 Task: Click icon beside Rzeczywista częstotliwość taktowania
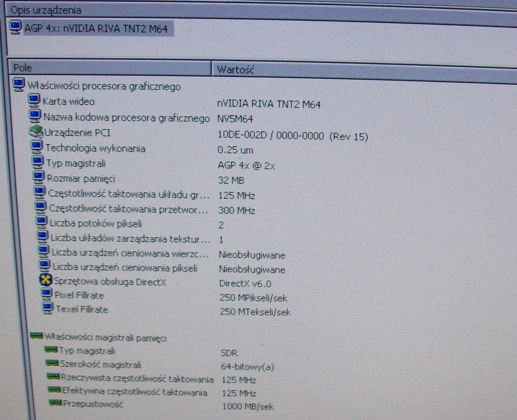coord(53,376)
